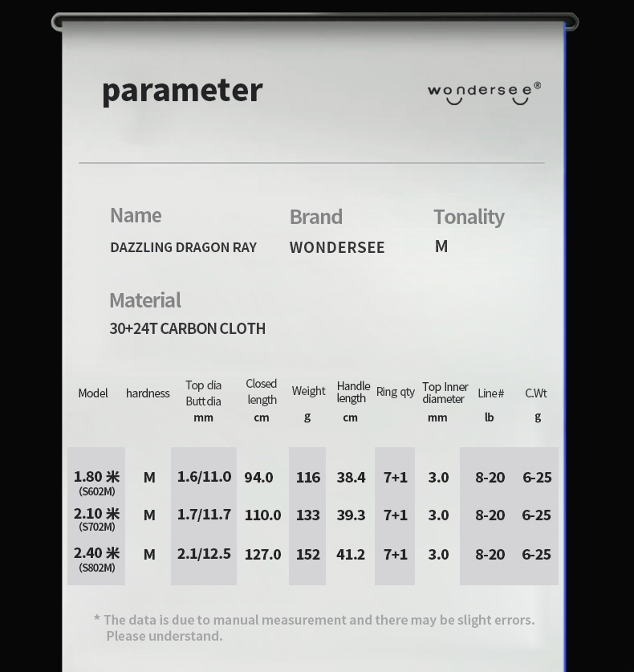Viewport: 634px width, 672px height.
Task: Click hardness 'M' in the S702M row
Action: 149,515
